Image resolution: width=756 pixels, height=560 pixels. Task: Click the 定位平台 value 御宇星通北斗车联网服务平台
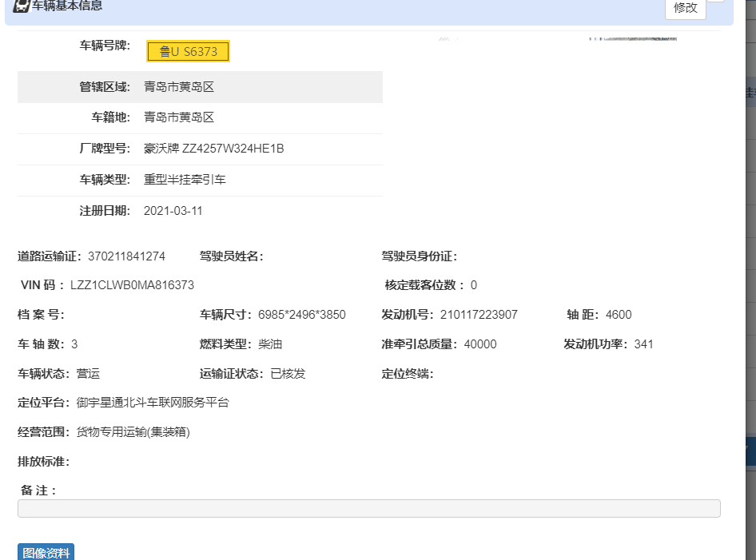coord(153,403)
